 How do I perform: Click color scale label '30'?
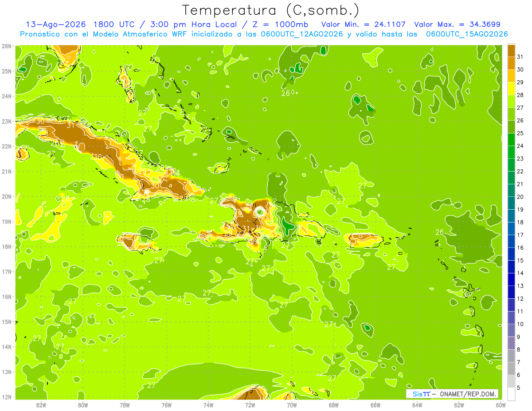tap(520, 70)
